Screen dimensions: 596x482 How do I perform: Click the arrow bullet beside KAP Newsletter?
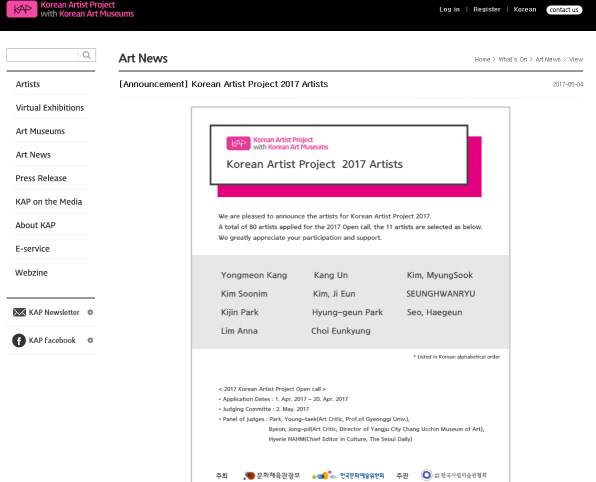coord(90,312)
